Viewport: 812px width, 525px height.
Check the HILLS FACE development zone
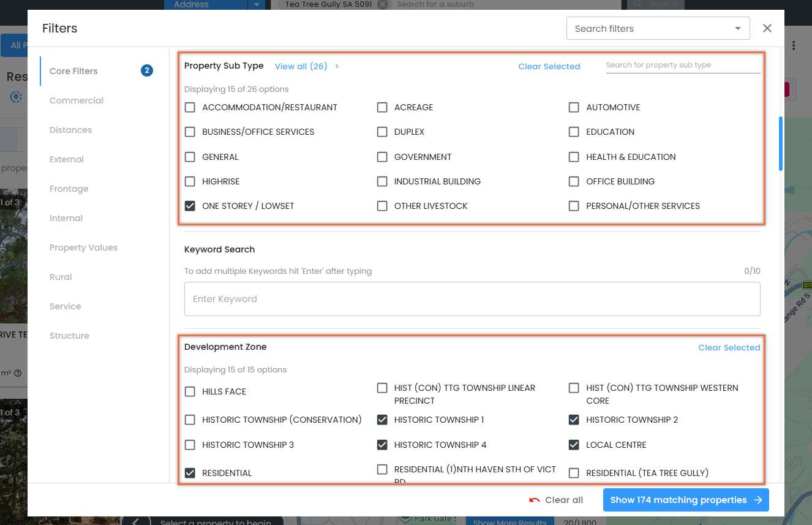[190, 391]
